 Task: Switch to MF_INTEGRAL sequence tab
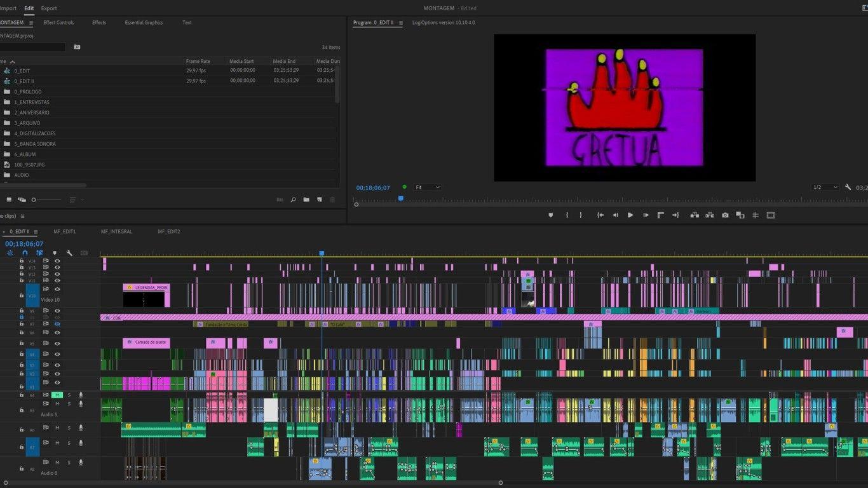(x=116, y=232)
